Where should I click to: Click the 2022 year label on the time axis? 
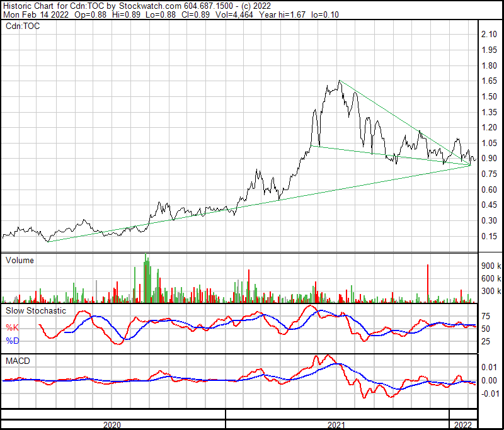(463, 425)
